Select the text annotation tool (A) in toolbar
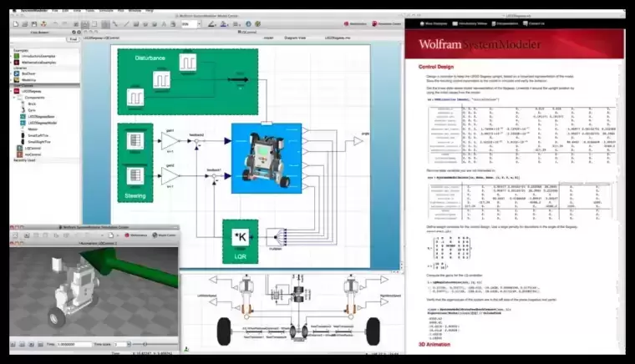 point(164,24)
